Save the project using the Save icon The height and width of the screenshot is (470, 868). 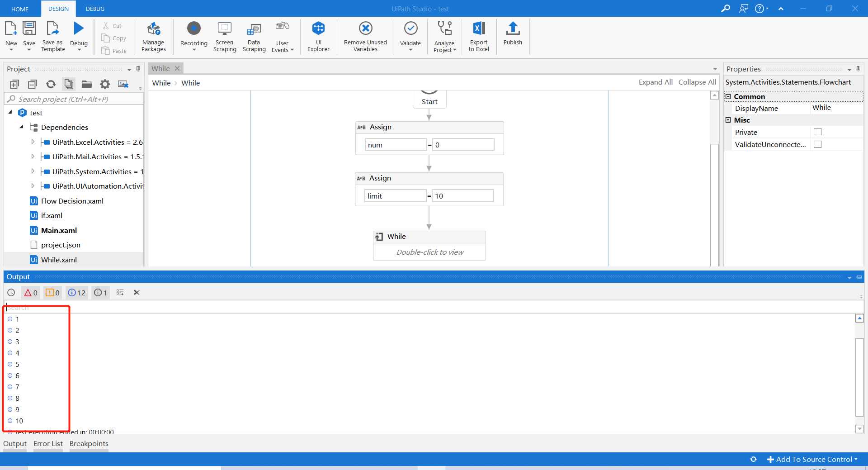pos(29,28)
